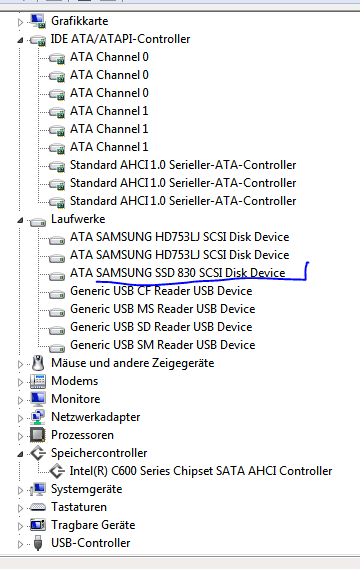Viewport: 360px width, 569px height.
Task: Click the Speichercontroller storage icon
Action: click(x=38, y=453)
